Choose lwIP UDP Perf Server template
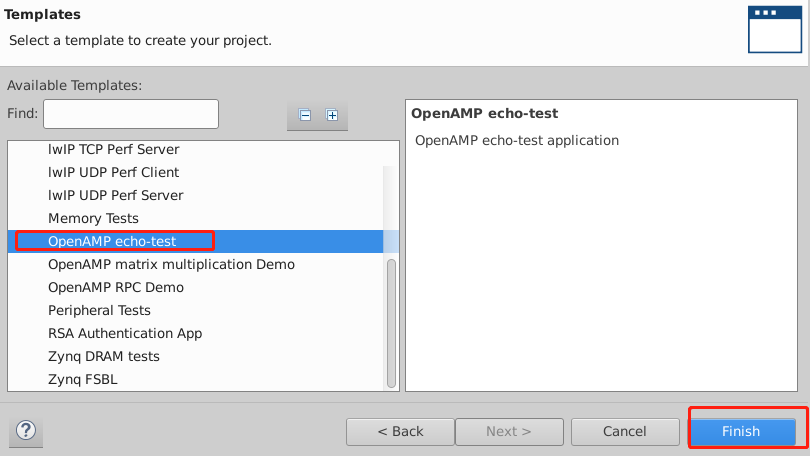 (x=115, y=195)
